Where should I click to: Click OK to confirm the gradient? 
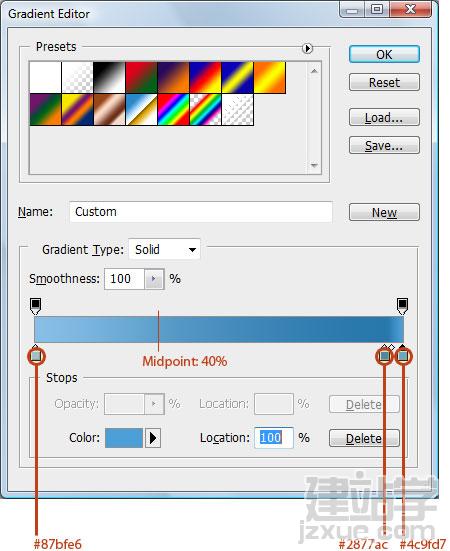coord(384,54)
